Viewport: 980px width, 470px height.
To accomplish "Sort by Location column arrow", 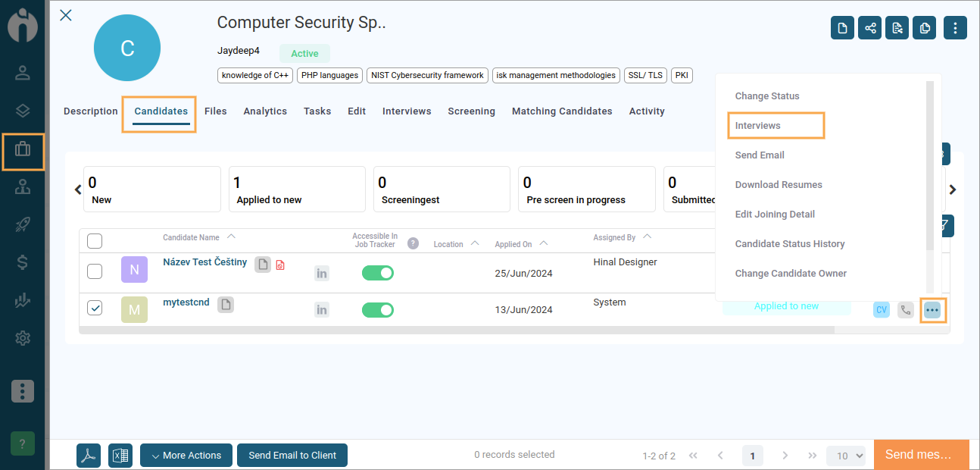I will pos(475,243).
